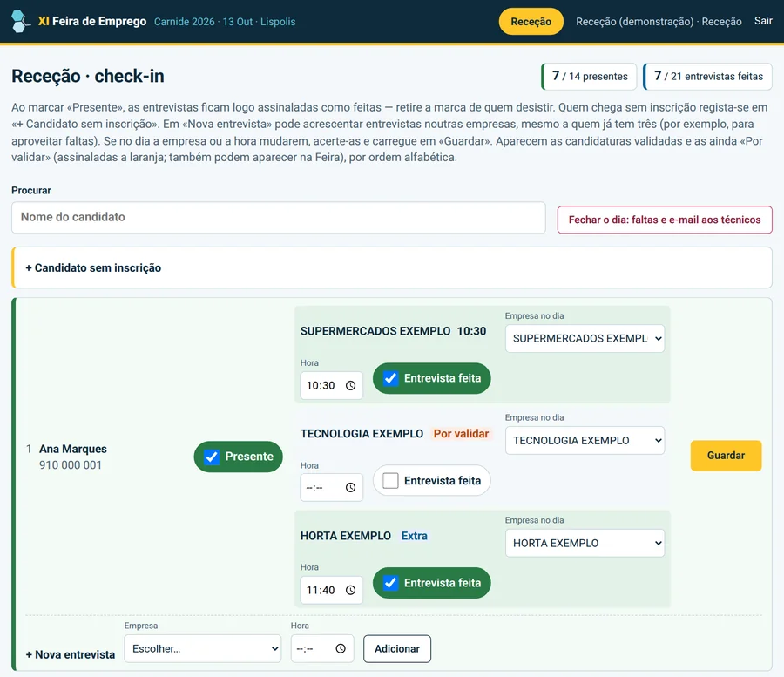Click the SUPERMERCADOS EXEMPLO 10:30 heading

[x=393, y=331]
